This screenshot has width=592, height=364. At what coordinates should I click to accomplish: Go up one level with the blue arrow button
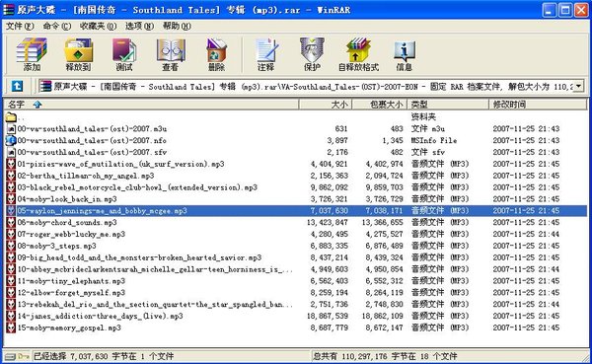tap(17, 87)
